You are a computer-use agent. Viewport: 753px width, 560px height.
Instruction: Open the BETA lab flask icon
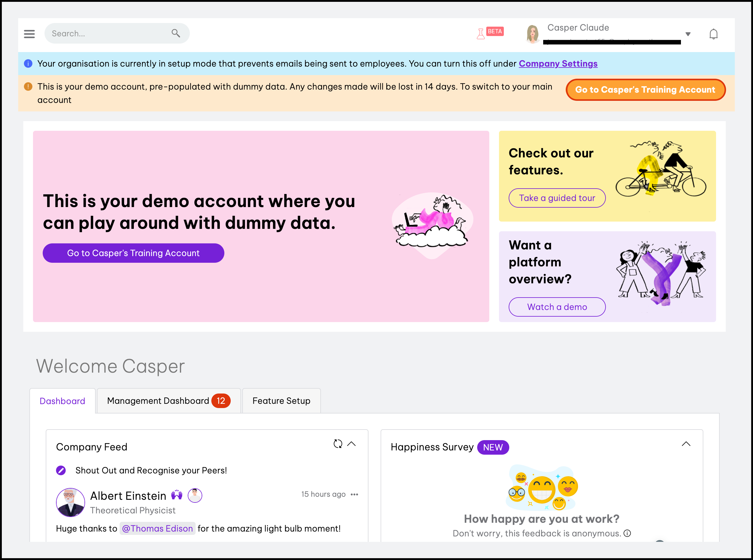tap(481, 34)
